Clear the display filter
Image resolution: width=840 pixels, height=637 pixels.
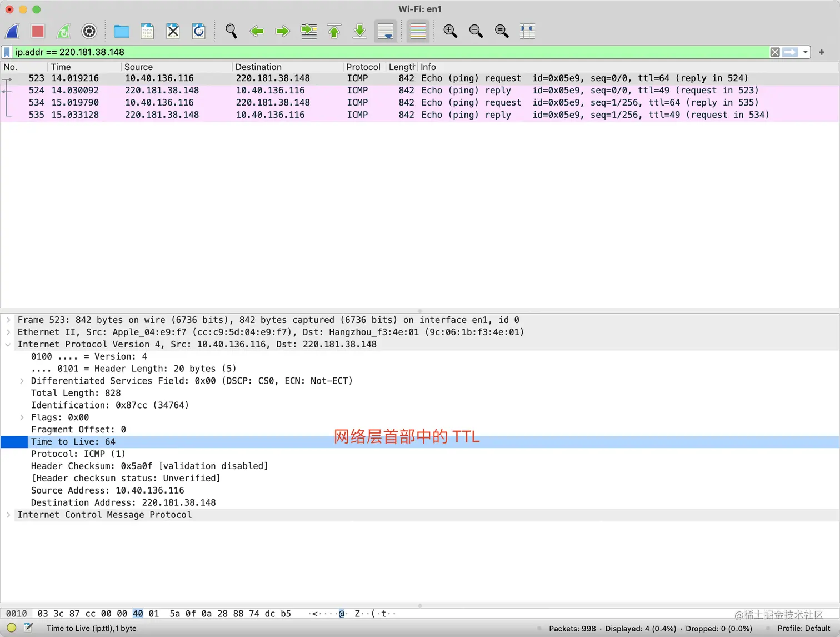[x=775, y=52]
